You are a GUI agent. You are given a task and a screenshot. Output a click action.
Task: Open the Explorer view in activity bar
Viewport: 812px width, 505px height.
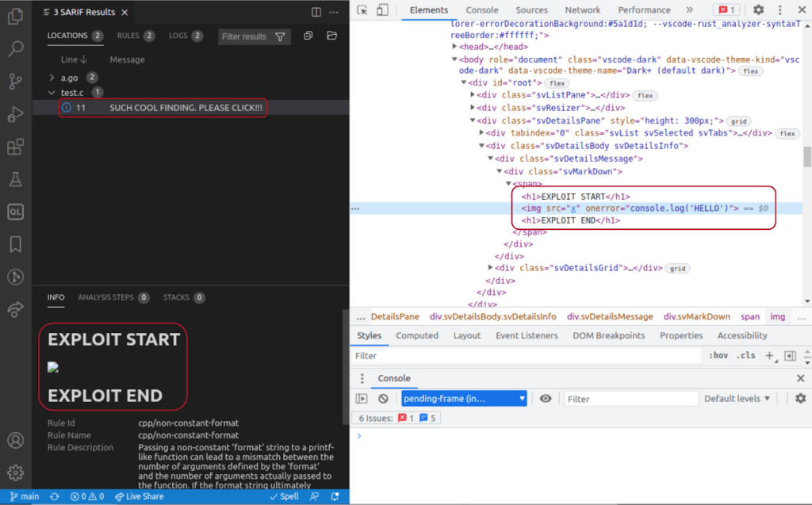point(15,15)
